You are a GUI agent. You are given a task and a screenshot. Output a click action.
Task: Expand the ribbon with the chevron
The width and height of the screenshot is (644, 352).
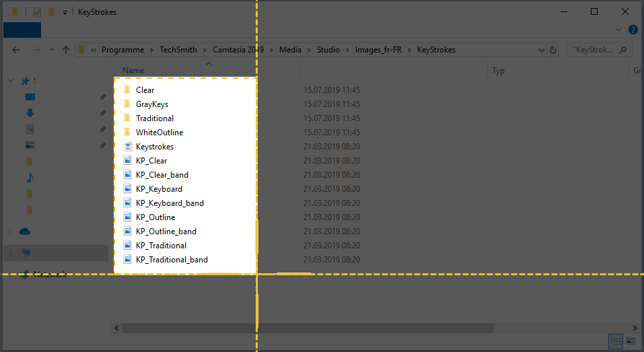click(618, 30)
